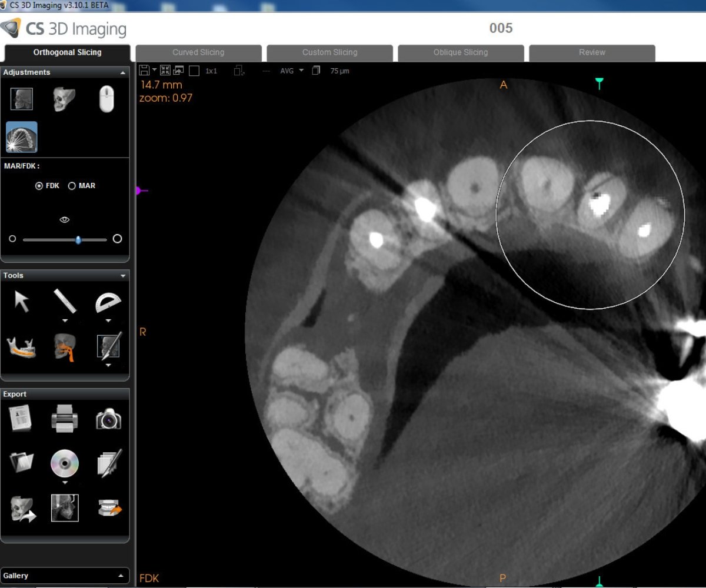Select the 3D skull rendering adjustment icon

click(x=64, y=99)
